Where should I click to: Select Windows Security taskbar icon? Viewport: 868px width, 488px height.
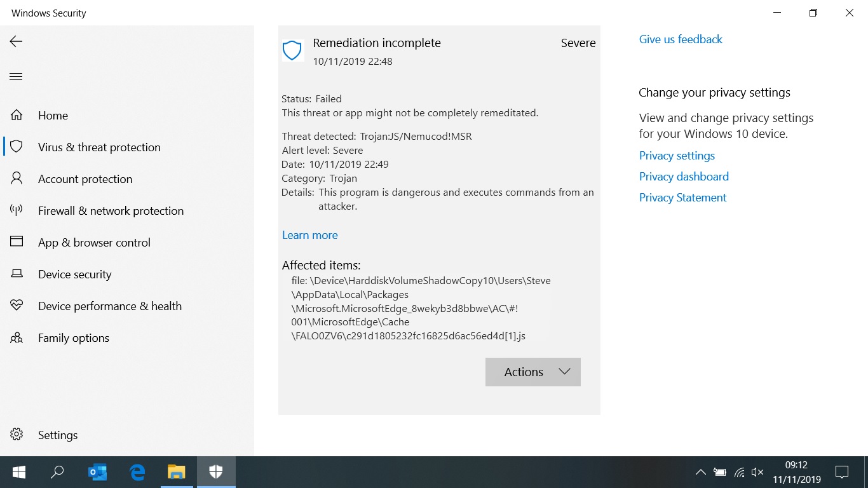216,472
